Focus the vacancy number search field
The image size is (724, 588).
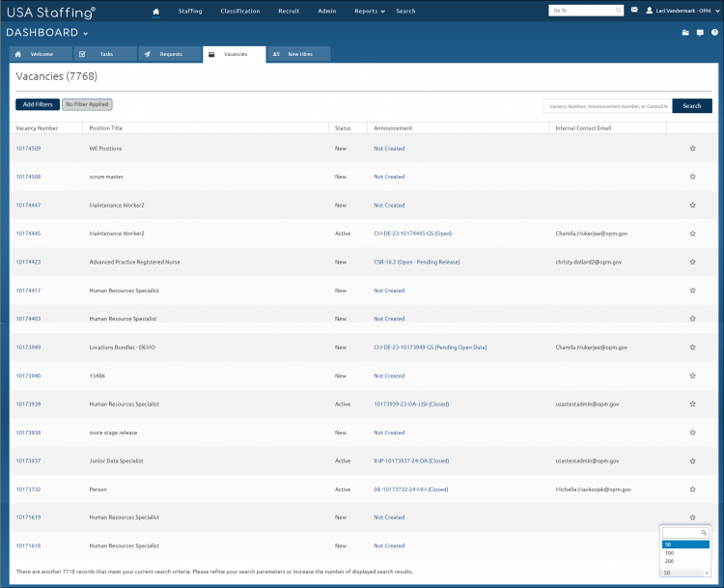(x=607, y=106)
